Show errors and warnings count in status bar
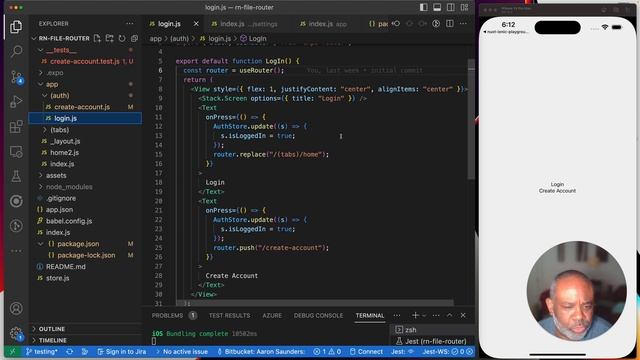The width and height of the screenshot is (640, 360). tap(327, 351)
